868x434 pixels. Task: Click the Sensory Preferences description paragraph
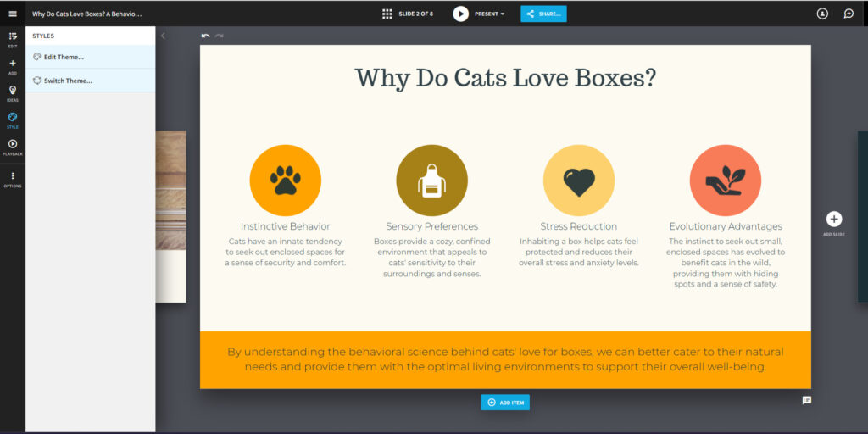(431, 258)
